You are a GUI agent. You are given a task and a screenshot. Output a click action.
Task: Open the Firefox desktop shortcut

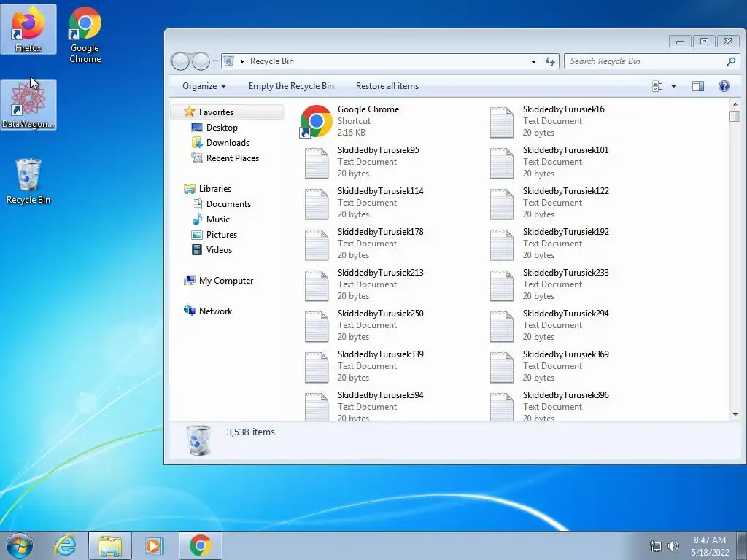point(28,29)
